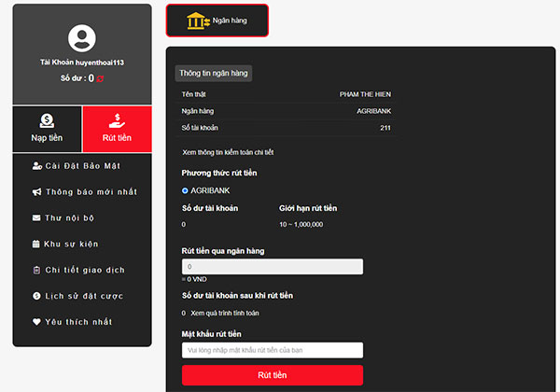This screenshot has width=560, height=392.
Task: Click the calendar icon for Khu sự kiện
Action: 36,244
